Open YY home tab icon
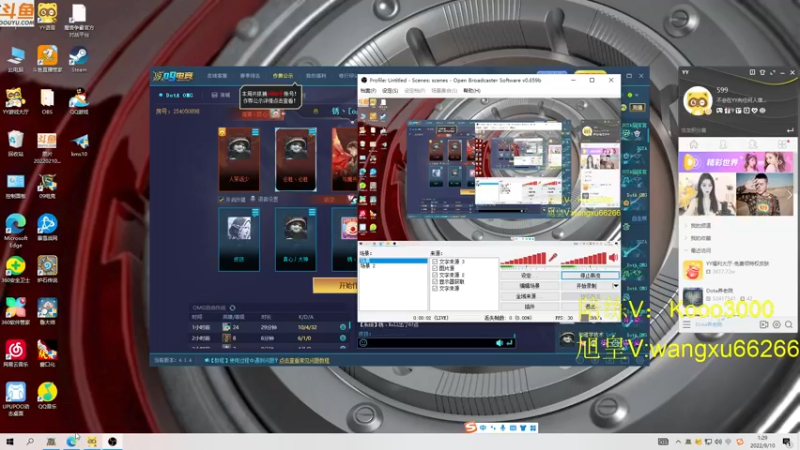The height and width of the screenshot is (450, 800). [x=693, y=144]
